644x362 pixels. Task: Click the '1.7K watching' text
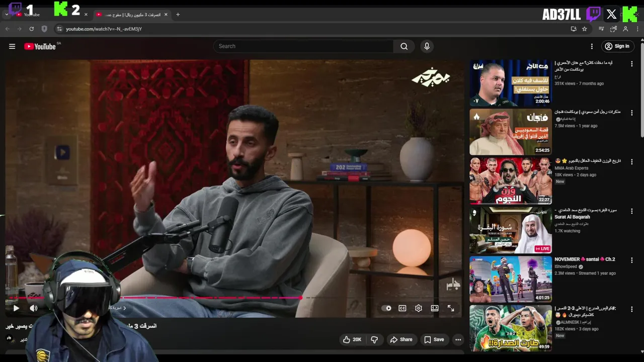[567, 231]
